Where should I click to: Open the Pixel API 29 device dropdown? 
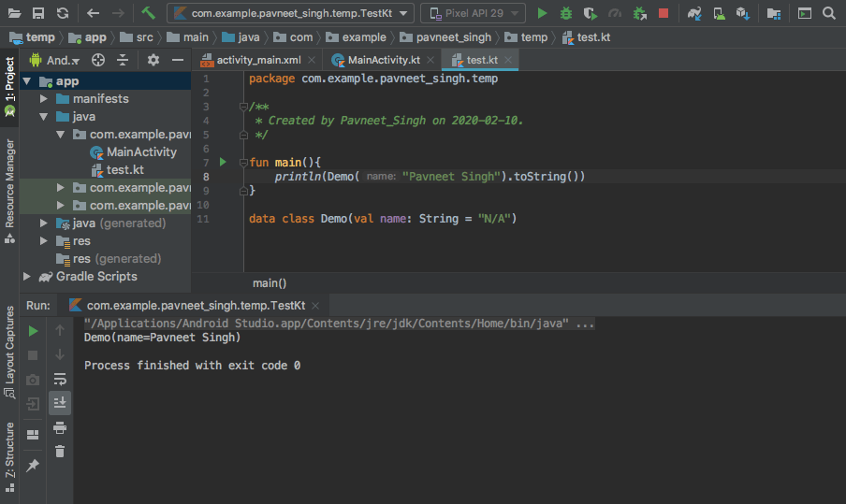point(474,13)
